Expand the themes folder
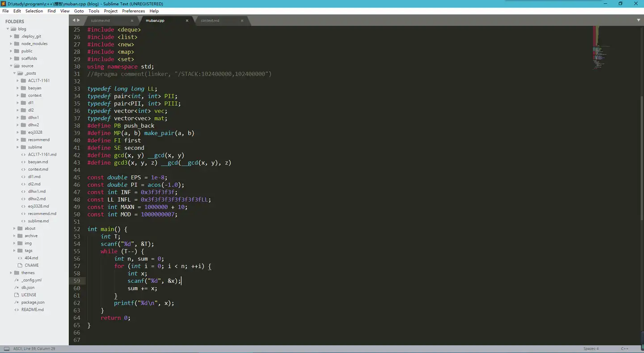Image resolution: width=644 pixels, height=353 pixels. tap(11, 273)
